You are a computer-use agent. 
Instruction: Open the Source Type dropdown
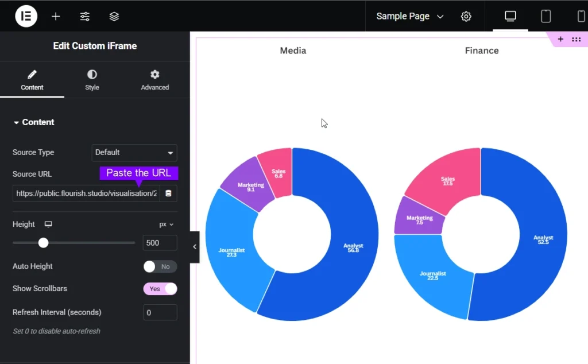coord(134,153)
